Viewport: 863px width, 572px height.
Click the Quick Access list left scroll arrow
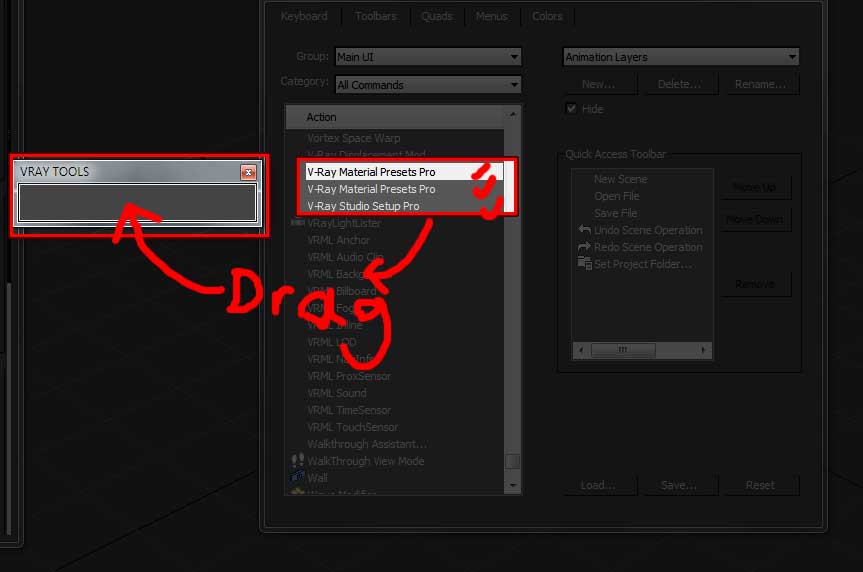(581, 350)
